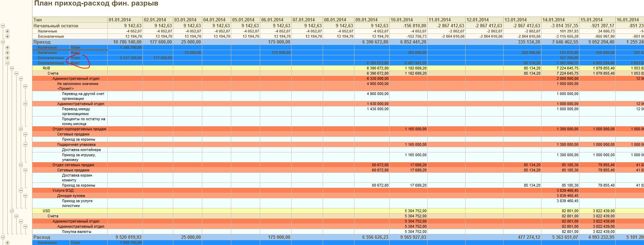644x245 pixels.
Task: Collapse the USD currency group
Action: click(x=12, y=211)
